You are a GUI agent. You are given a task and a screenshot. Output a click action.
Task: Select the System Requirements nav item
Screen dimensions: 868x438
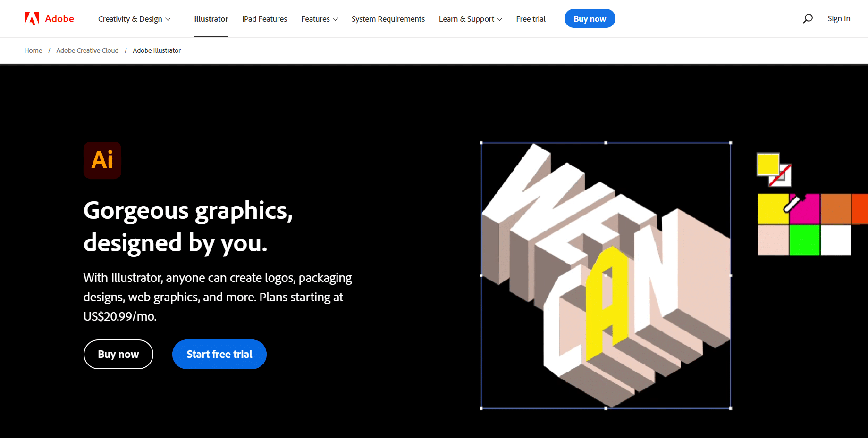click(388, 19)
